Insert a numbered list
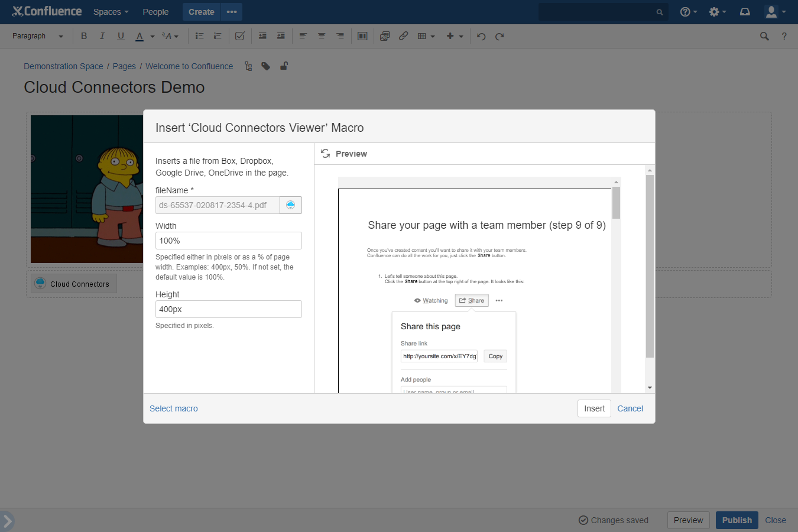The height and width of the screenshot is (532, 798). [x=218, y=36]
